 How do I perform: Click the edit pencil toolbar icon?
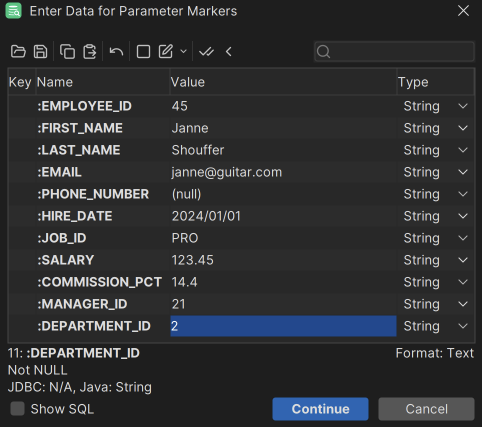click(x=166, y=51)
